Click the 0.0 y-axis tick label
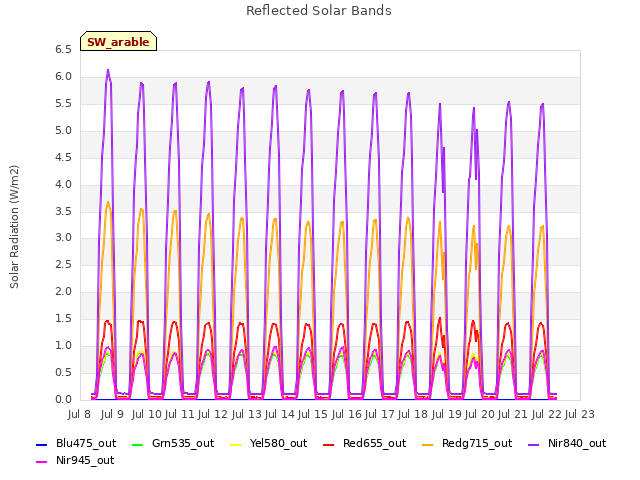 (63, 399)
